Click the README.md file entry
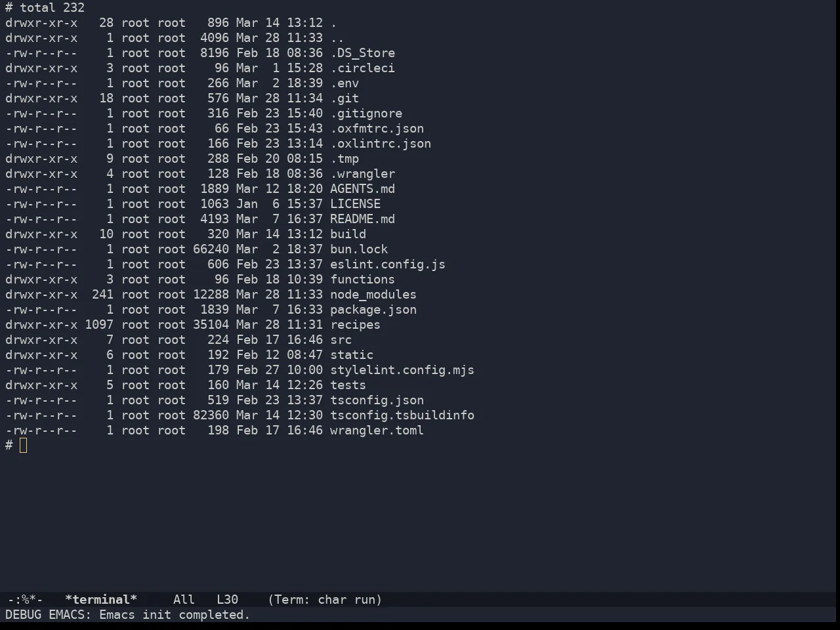 coord(362,219)
